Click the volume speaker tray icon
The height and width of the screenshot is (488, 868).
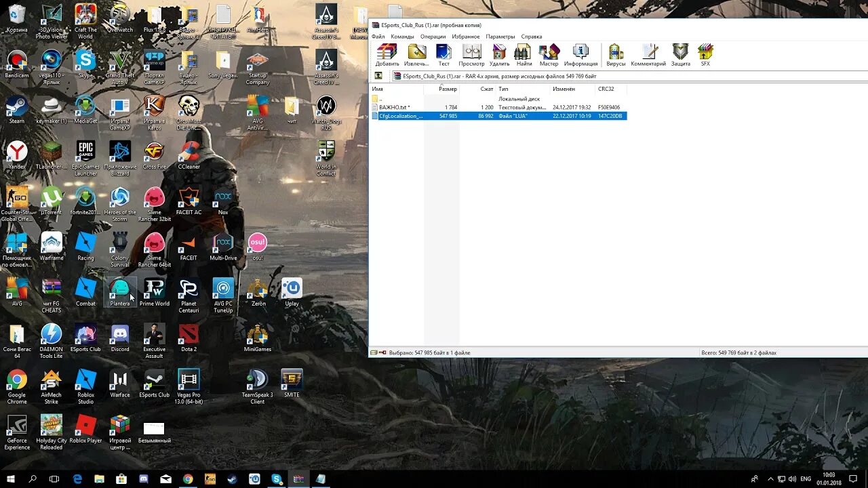791,479
